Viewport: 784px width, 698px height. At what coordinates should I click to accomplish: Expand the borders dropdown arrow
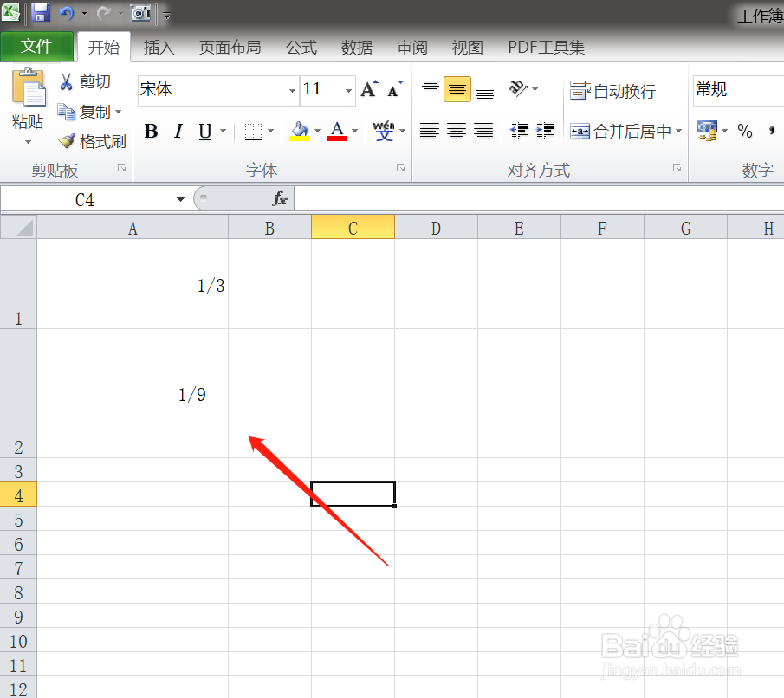point(271,131)
